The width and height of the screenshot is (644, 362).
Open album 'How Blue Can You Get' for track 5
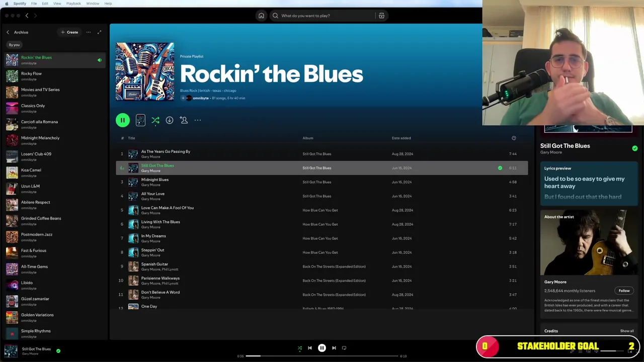320,210
